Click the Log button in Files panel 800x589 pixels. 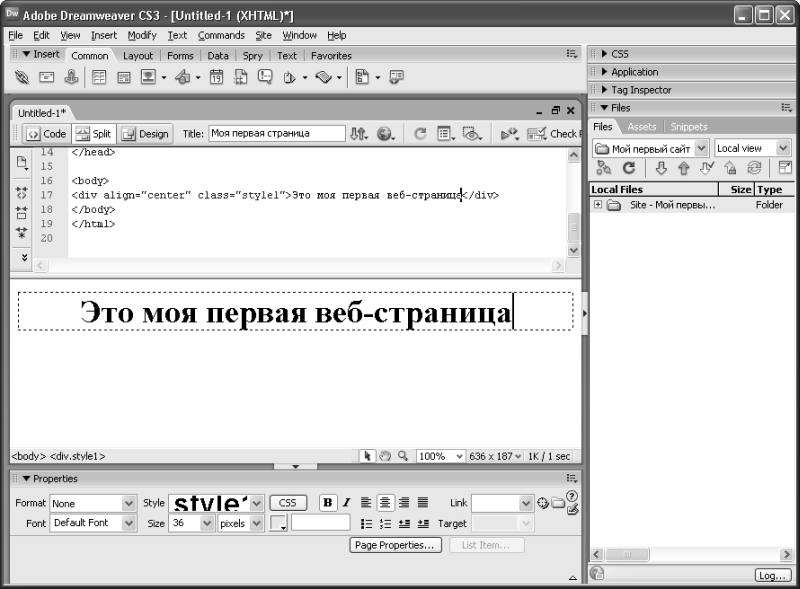tap(771, 575)
